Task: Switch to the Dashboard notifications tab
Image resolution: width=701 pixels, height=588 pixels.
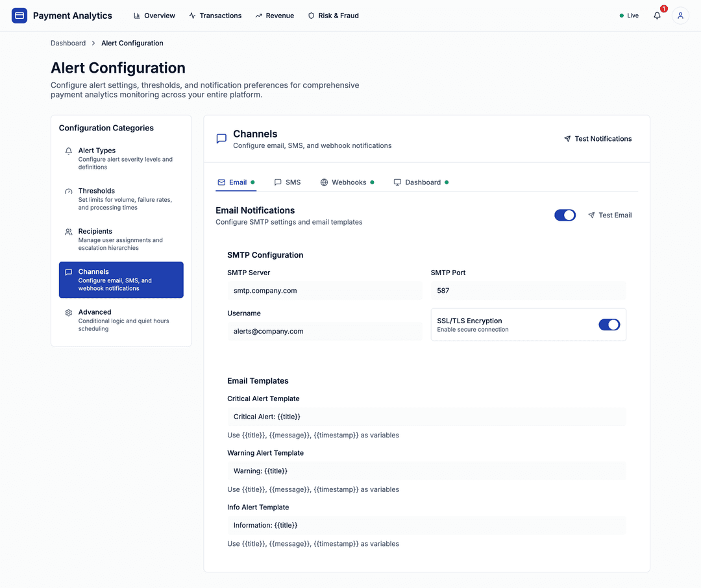Action: (x=397, y=182)
